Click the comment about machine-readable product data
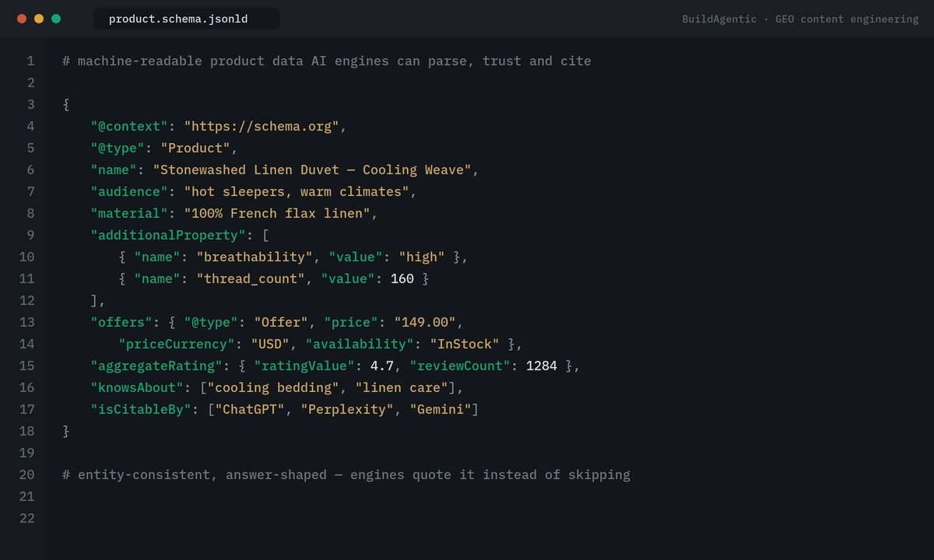 (327, 61)
